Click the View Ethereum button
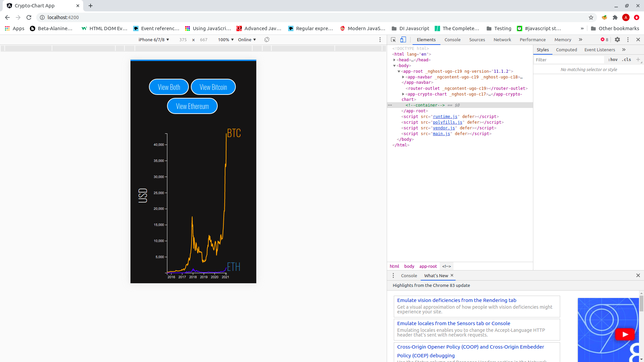 tap(192, 106)
